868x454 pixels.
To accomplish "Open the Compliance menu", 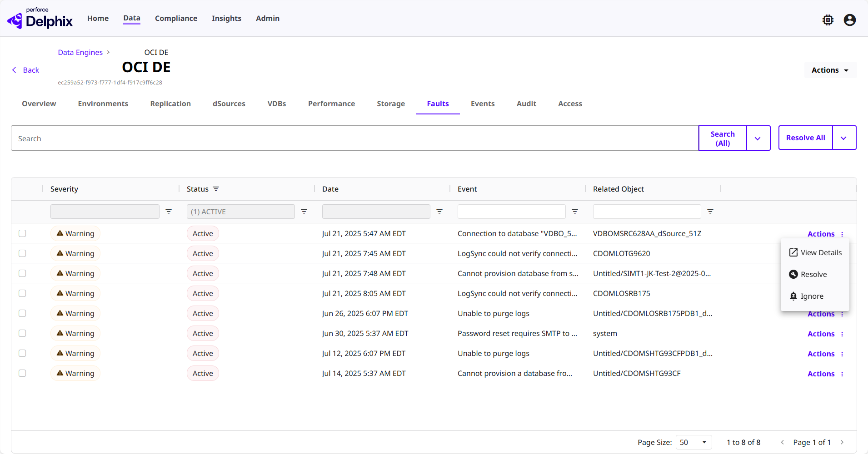I will [176, 18].
